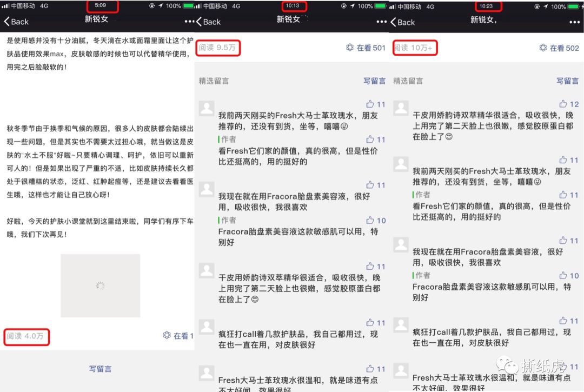This screenshot has height=392, width=584.
Task: Click the 作者 label above the 敏感肌 reply in the 10:23 screen
Action: (x=423, y=275)
